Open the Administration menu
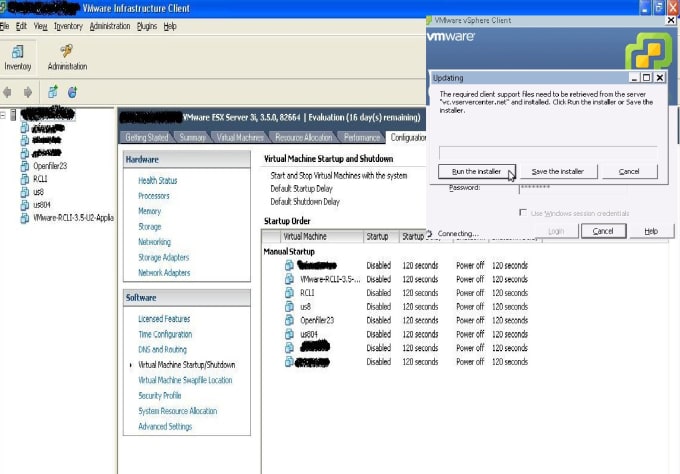Viewport: 680px width, 474px height. [110, 26]
